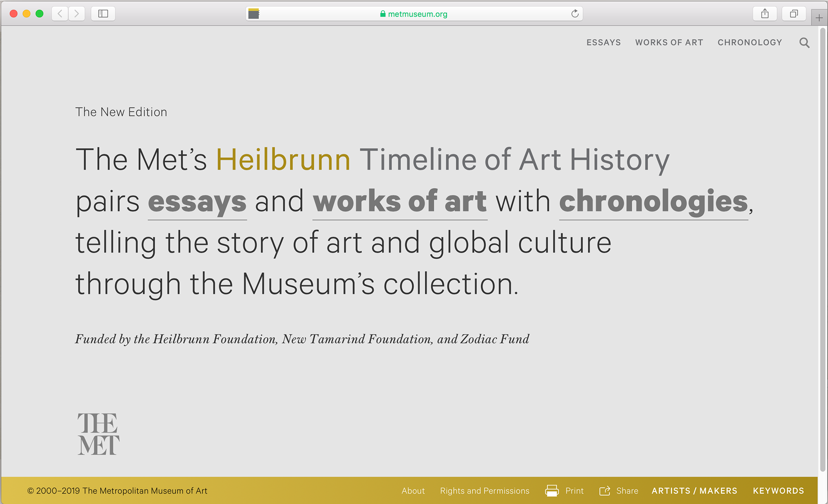Follow the bold chronologies link
Image resolution: width=828 pixels, height=504 pixels.
[653, 203]
